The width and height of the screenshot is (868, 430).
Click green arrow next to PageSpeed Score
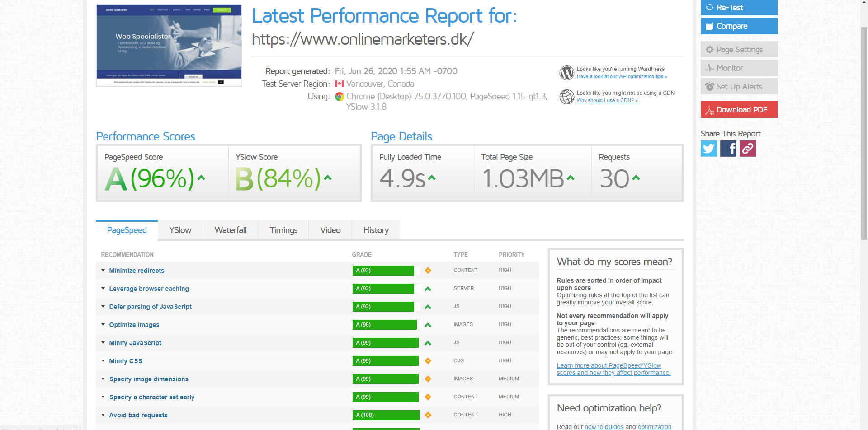coord(201,178)
